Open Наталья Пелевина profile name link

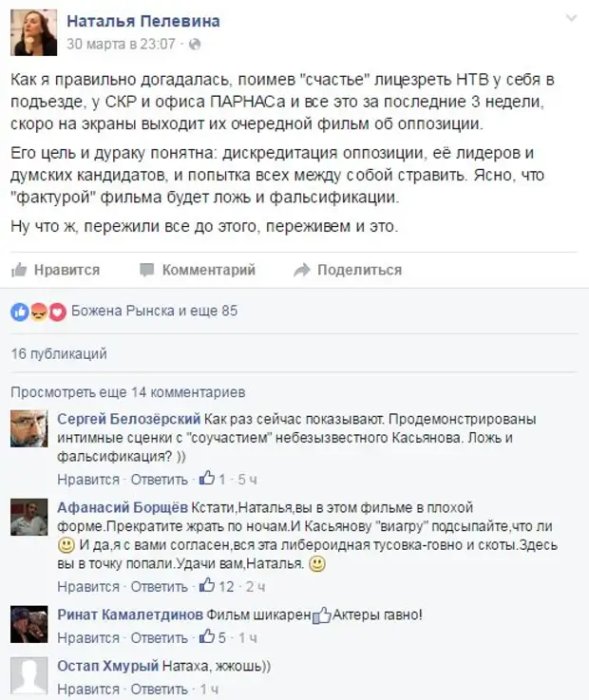tap(143, 21)
